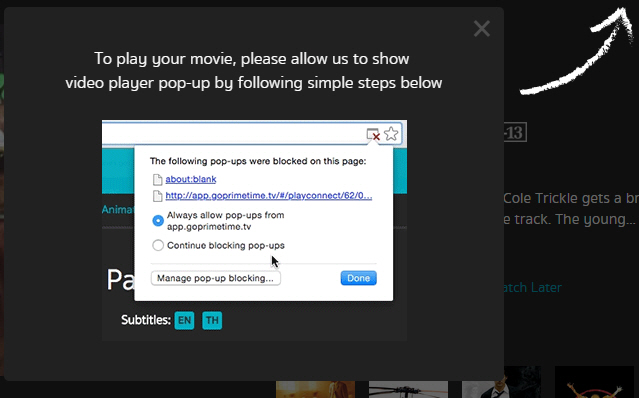
Task: Choose EN subtitles
Action: 184,320
